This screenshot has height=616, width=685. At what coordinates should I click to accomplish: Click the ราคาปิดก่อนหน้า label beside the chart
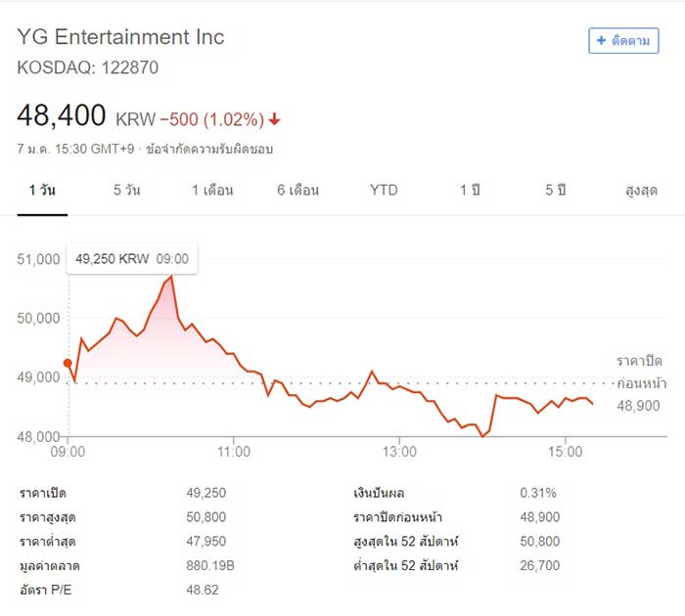coord(641,373)
